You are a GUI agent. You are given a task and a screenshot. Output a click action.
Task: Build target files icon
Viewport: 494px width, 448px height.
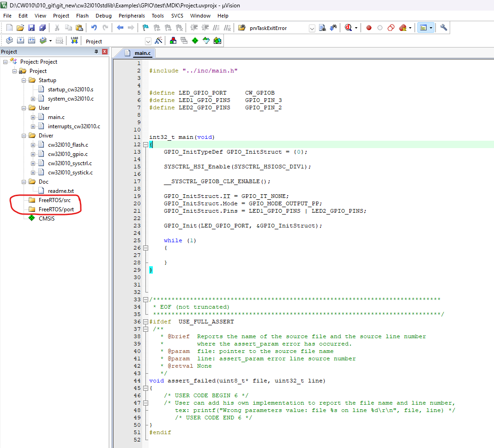20,41
